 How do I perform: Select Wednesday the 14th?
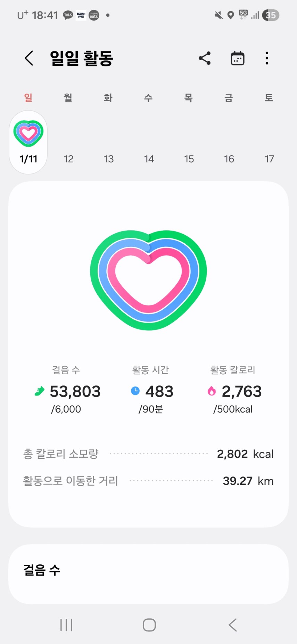click(x=149, y=159)
